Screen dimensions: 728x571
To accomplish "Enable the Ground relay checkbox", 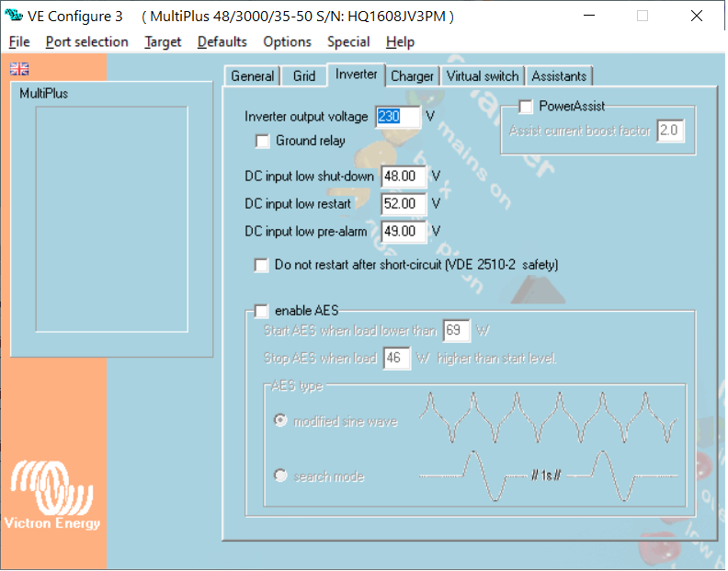I will click(x=262, y=141).
